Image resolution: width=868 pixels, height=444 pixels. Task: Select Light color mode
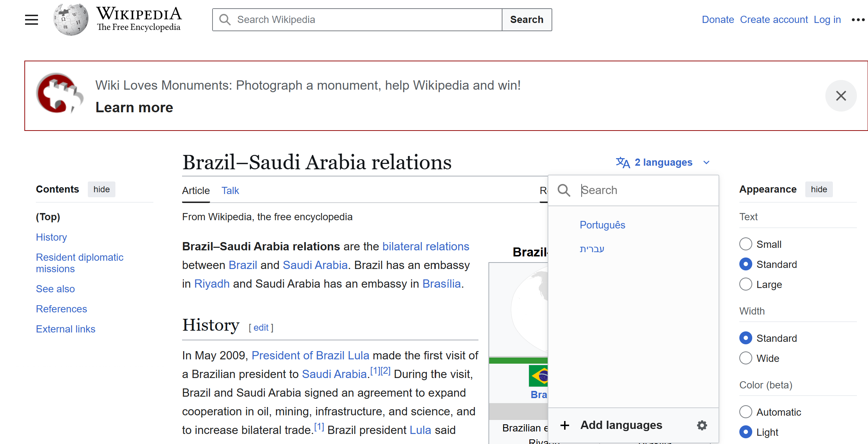746,432
